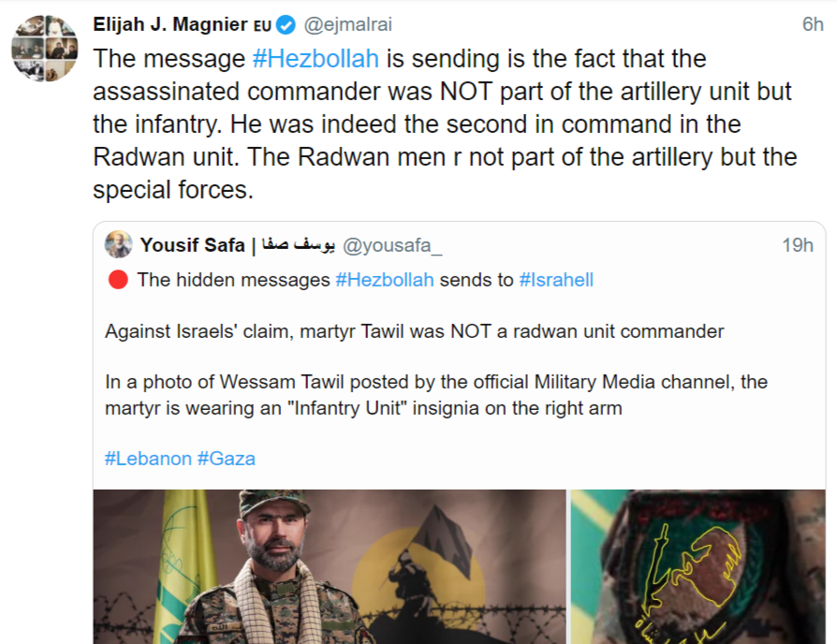The width and height of the screenshot is (837, 644).
Task: Click the @yousafa_ handle
Action: pos(393,245)
